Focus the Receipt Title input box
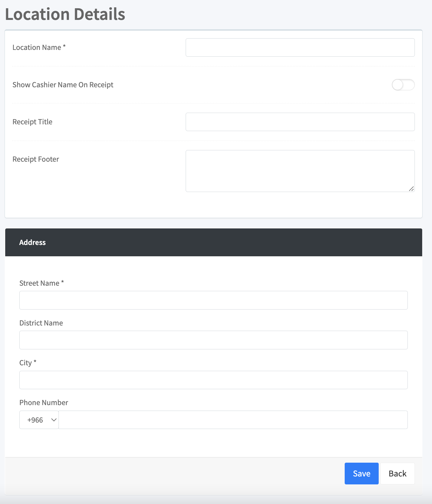Screen dimensions: 432x504 [300, 122]
